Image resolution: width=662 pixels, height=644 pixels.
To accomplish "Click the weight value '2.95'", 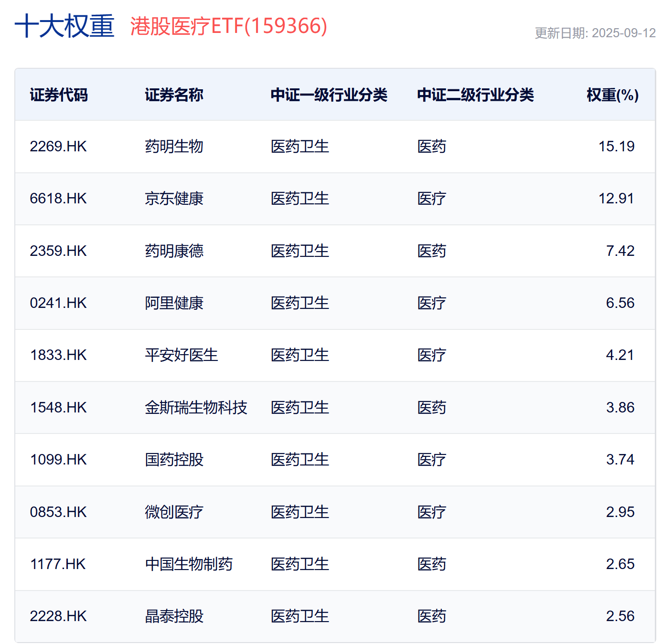I will 620,512.
